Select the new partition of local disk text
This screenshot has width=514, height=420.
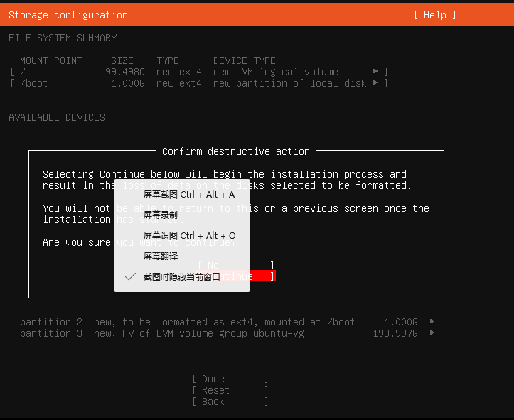(289, 83)
